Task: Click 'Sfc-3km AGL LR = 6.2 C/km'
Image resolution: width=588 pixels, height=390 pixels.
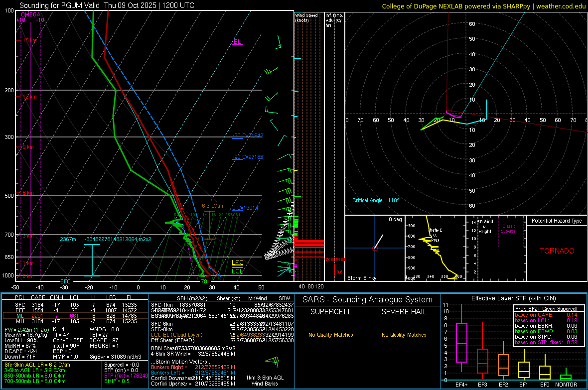Action: click(x=37, y=365)
